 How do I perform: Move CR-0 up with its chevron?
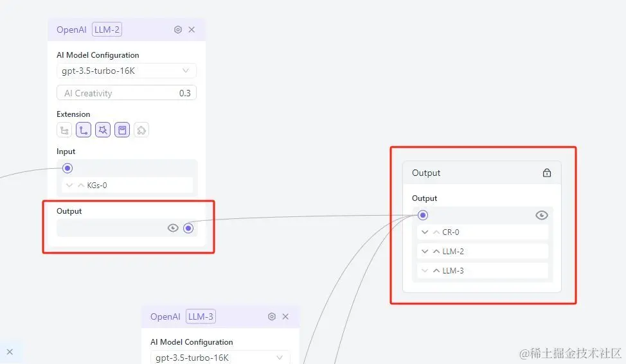click(436, 232)
